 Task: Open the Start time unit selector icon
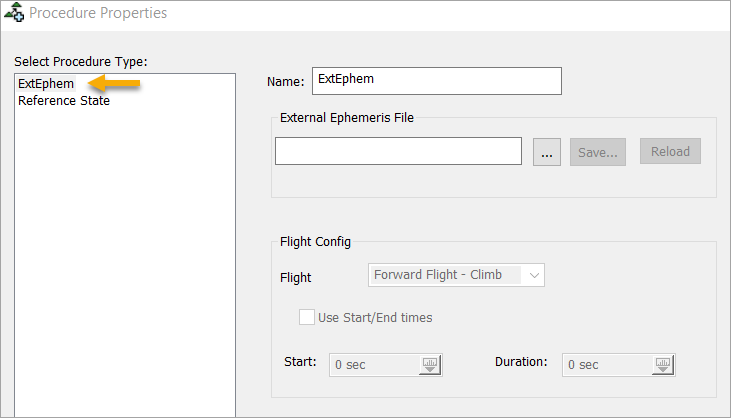pos(431,365)
